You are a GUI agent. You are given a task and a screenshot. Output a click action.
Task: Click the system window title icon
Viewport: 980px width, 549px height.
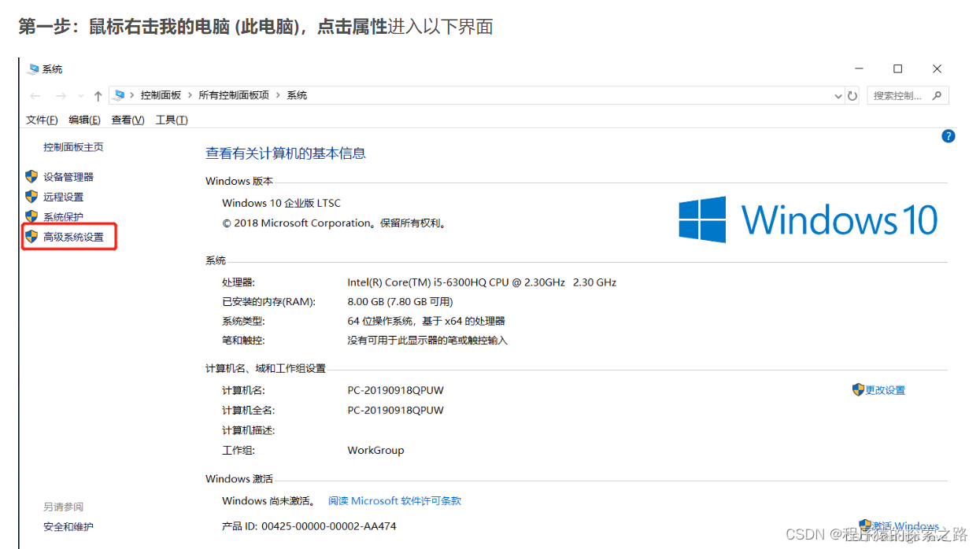point(32,69)
